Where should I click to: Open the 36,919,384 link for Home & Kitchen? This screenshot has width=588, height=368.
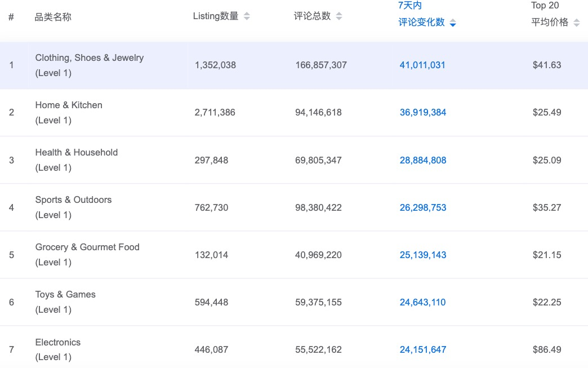coord(422,112)
